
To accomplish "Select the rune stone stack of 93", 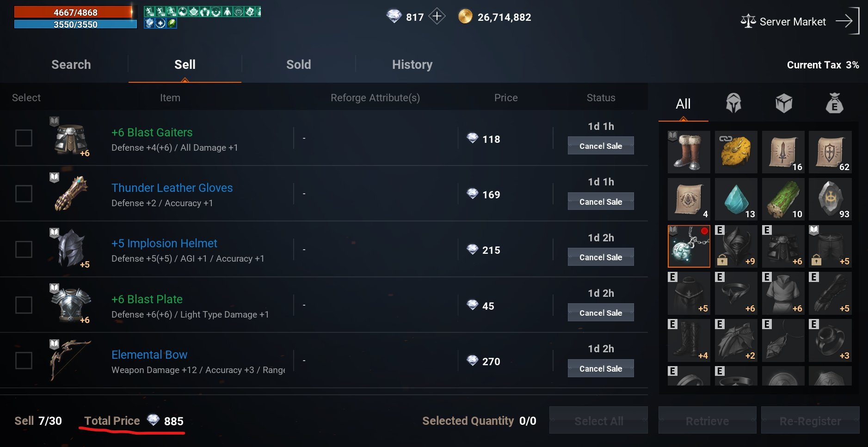I will coord(830,199).
